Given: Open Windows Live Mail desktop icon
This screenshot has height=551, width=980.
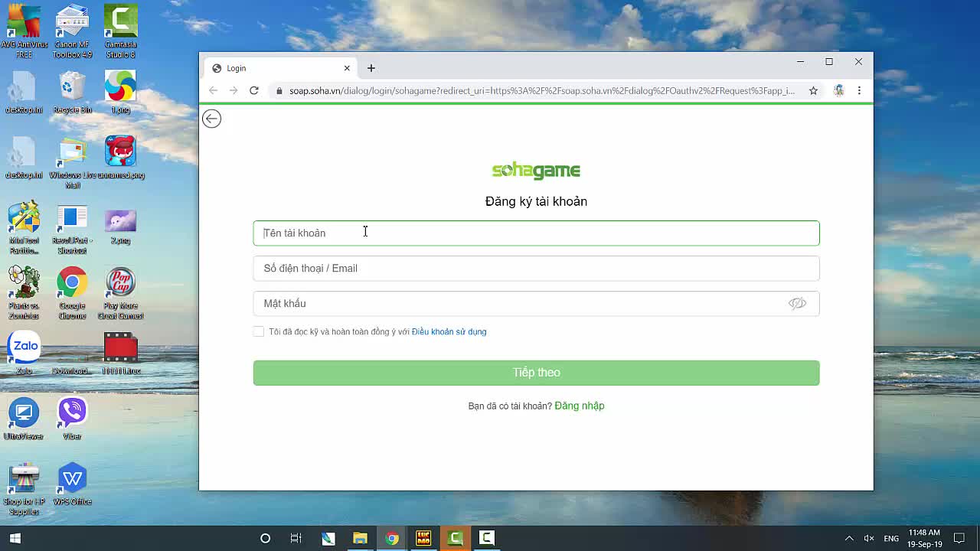Looking at the screenshot, I should point(72,162).
